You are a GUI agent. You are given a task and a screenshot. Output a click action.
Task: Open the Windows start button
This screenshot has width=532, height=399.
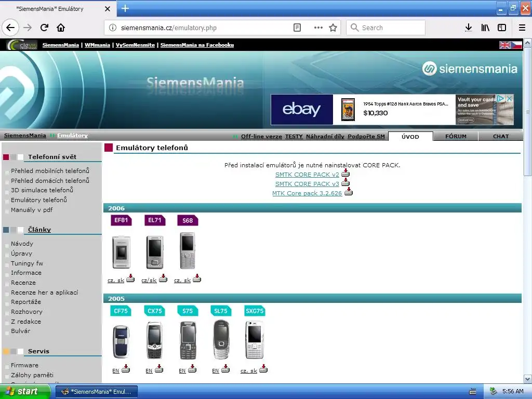click(x=25, y=391)
